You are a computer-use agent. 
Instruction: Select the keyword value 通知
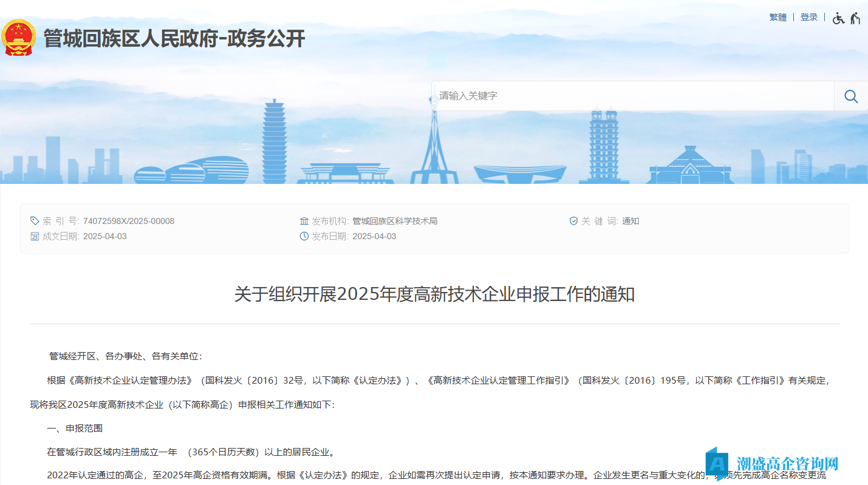[x=630, y=221]
